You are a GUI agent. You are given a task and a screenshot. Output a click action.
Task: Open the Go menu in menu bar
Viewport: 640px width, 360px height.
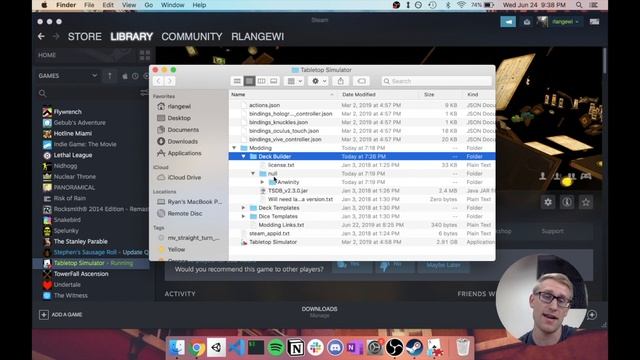[x=149, y=5]
